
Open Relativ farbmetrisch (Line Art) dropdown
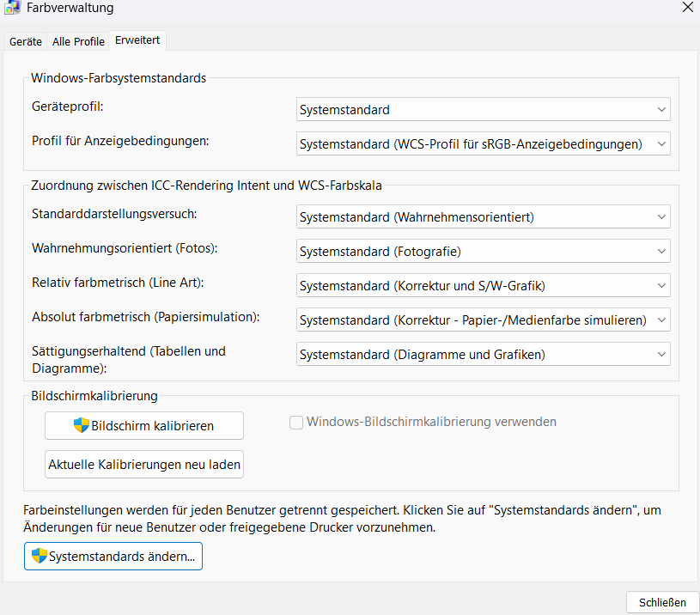(x=483, y=286)
